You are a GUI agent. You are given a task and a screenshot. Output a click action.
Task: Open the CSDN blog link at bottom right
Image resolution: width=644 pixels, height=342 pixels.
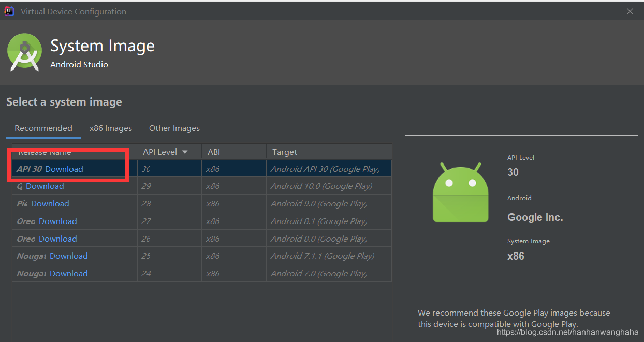click(x=567, y=332)
